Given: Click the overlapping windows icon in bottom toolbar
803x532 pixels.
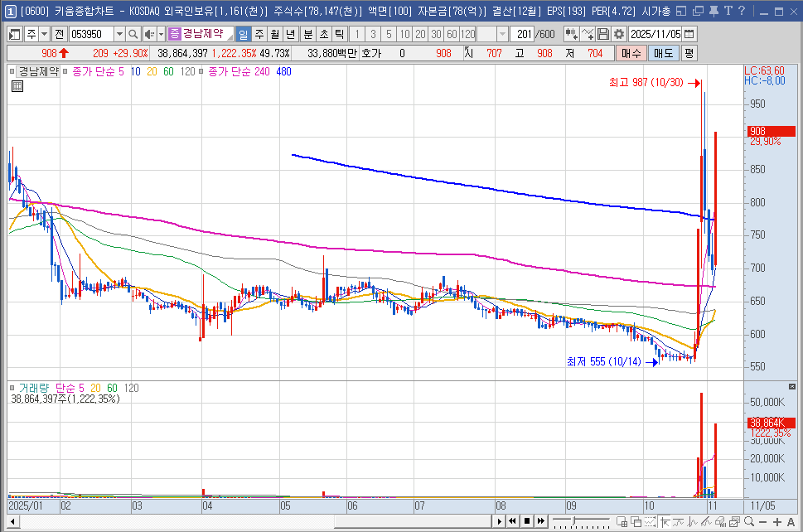Looking at the screenshot, I should 636,522.
